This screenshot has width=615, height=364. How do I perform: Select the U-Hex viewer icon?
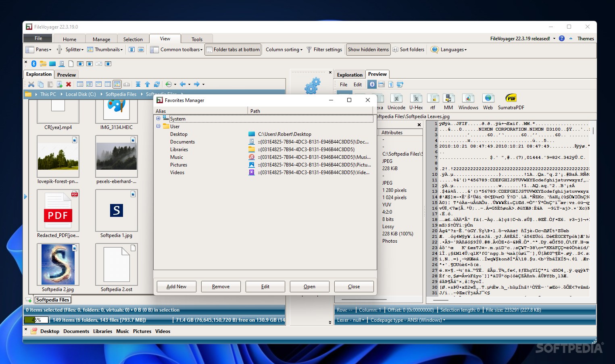pyautogui.click(x=416, y=102)
